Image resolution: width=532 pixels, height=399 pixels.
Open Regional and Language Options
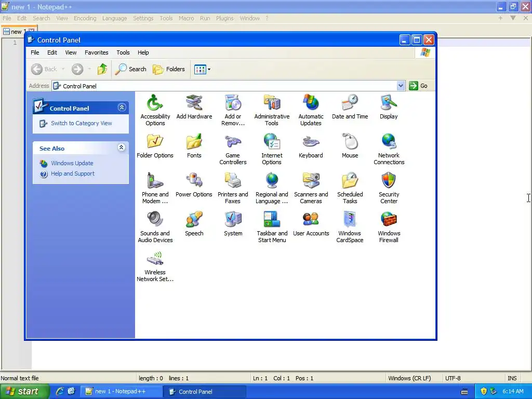point(272,188)
